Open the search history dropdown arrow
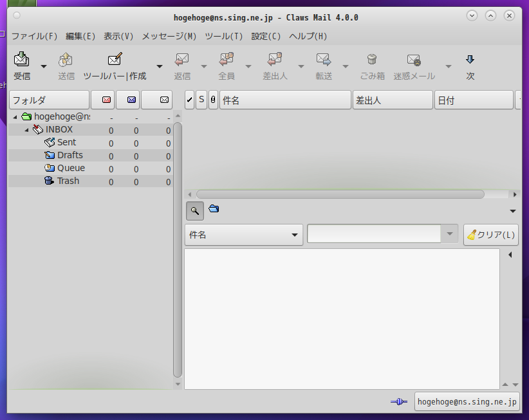Screen dimensions: 529x420 pyautogui.click(x=449, y=233)
